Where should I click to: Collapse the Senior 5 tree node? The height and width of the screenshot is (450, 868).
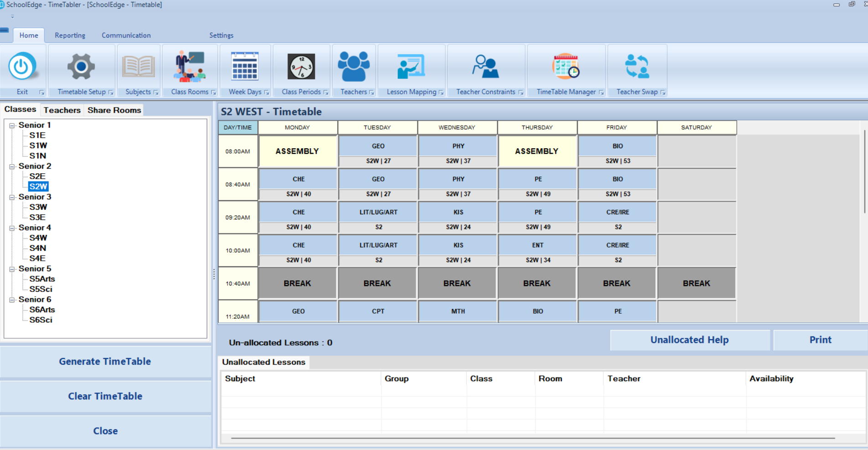(12, 269)
